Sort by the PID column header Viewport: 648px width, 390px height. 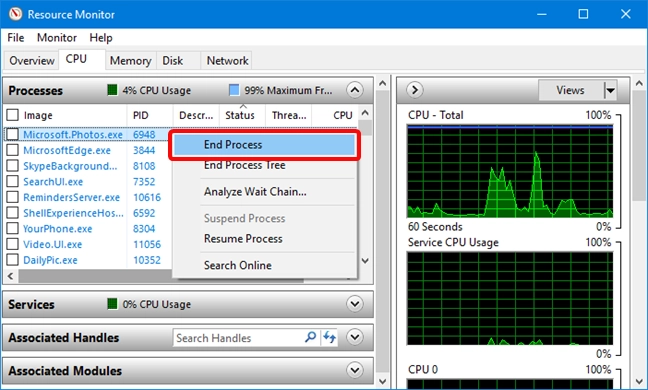click(x=150, y=115)
